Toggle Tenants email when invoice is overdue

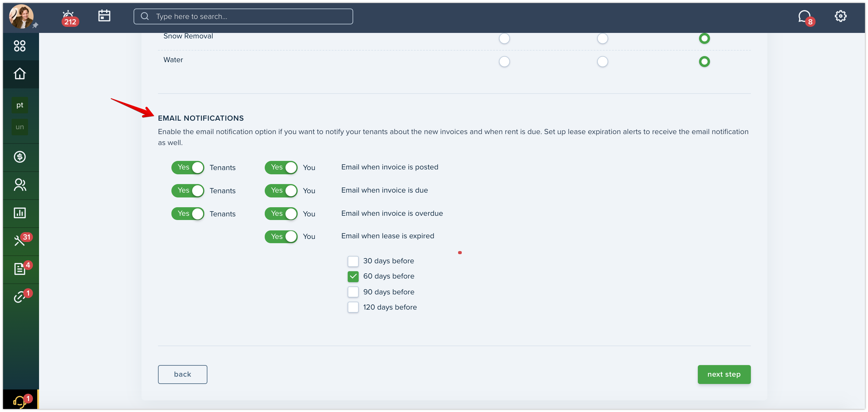coord(188,213)
